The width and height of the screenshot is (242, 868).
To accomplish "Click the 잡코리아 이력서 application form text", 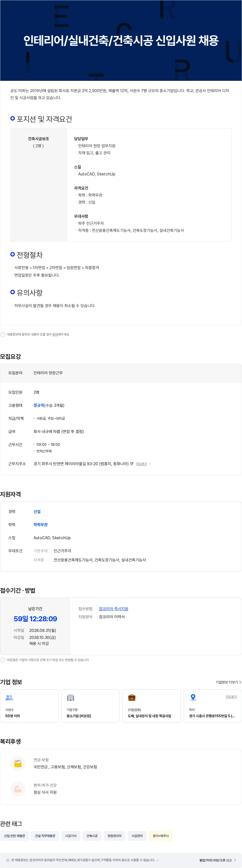I will [112, 617].
